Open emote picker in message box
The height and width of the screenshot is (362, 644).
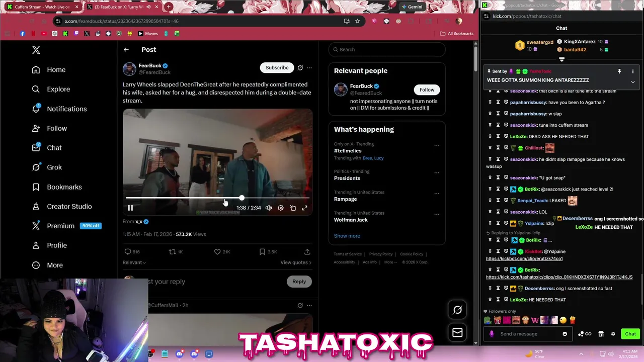[565, 334]
